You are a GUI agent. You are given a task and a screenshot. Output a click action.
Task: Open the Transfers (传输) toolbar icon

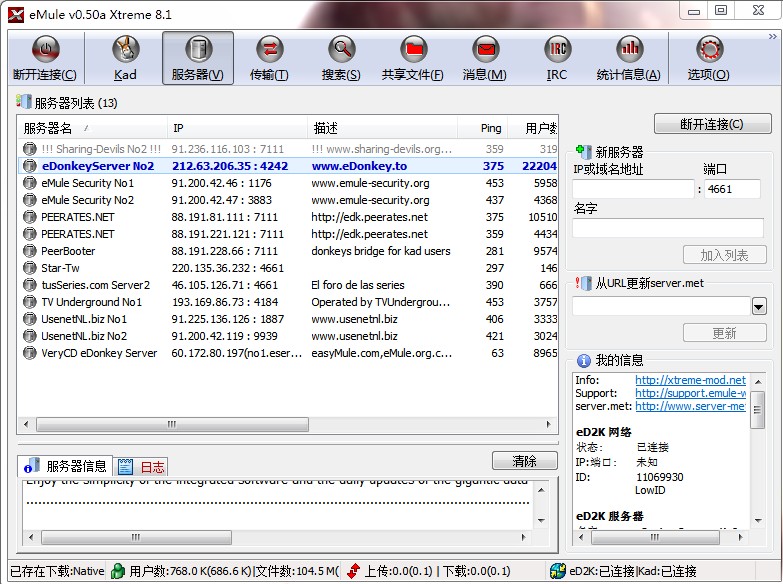pyautogui.click(x=269, y=49)
